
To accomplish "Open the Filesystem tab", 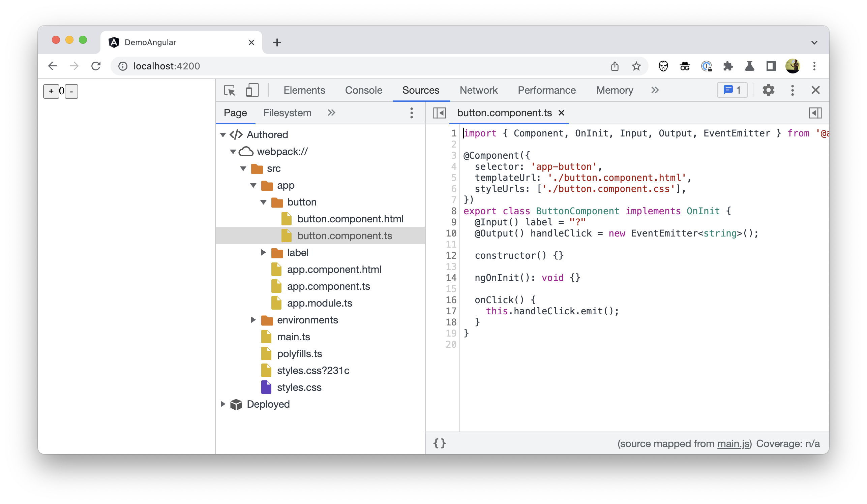I will [x=288, y=113].
